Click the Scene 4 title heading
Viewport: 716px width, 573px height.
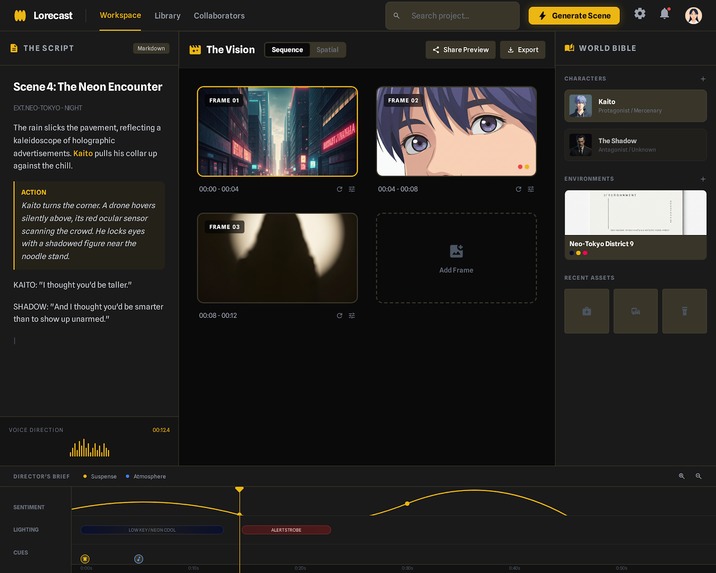[88, 87]
